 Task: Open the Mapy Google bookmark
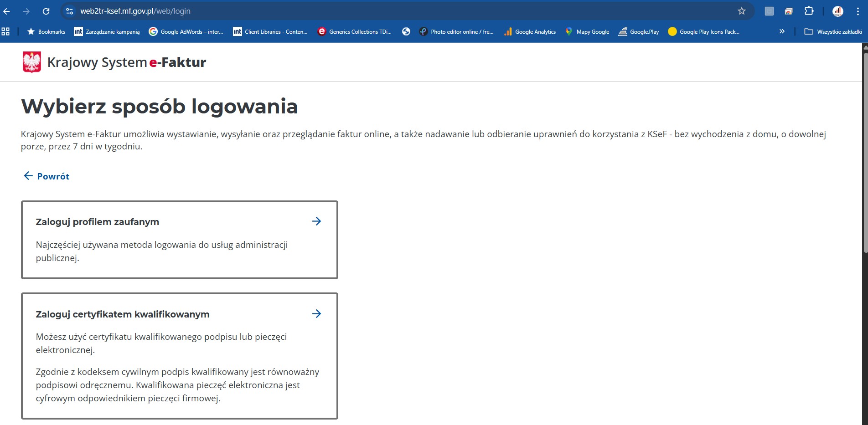[587, 31]
